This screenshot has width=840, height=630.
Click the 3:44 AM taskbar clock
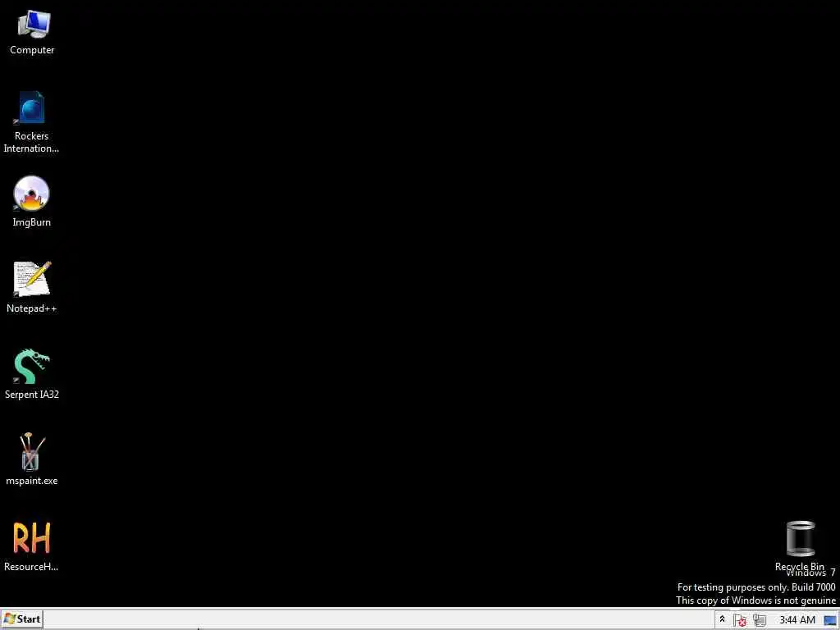[797, 620]
